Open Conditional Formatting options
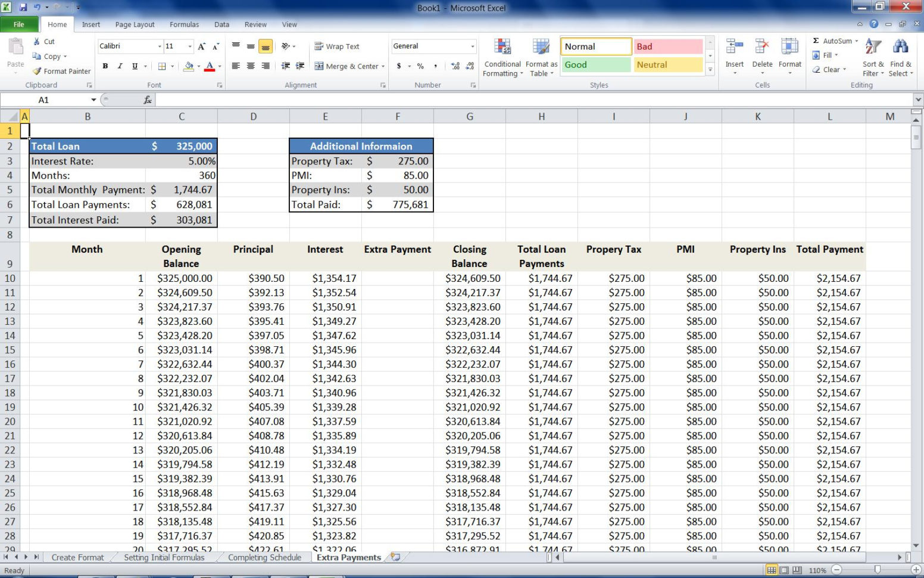 [502, 56]
